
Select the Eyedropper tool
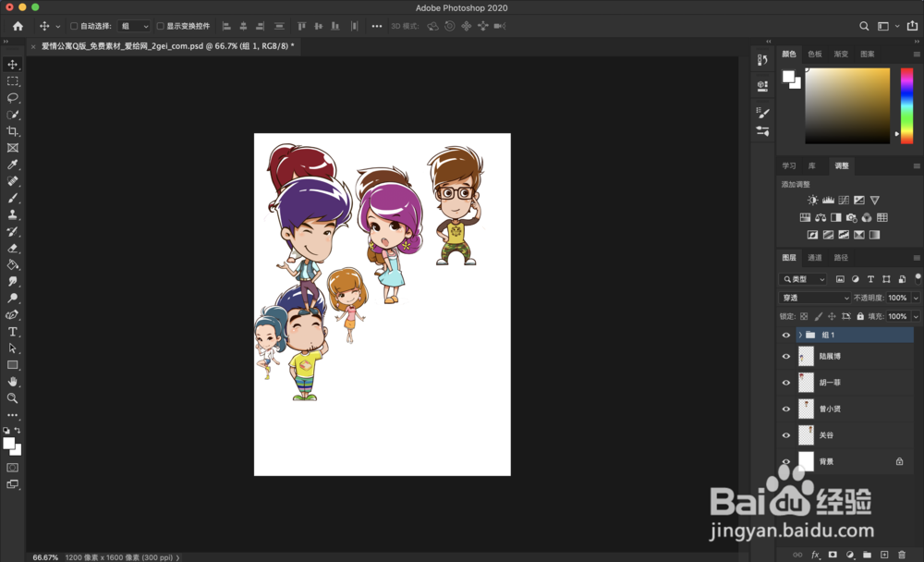click(12, 165)
